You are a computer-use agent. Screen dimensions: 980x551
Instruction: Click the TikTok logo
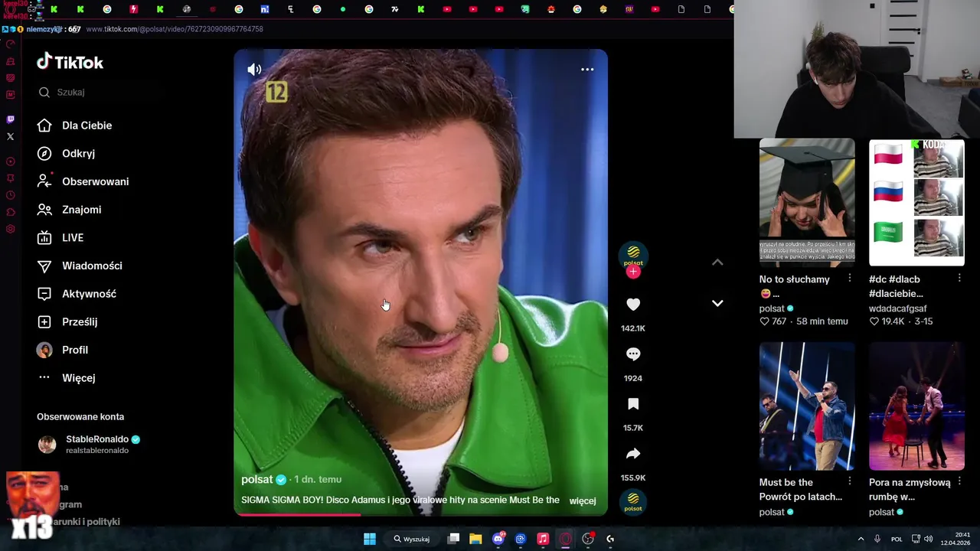[70, 62]
